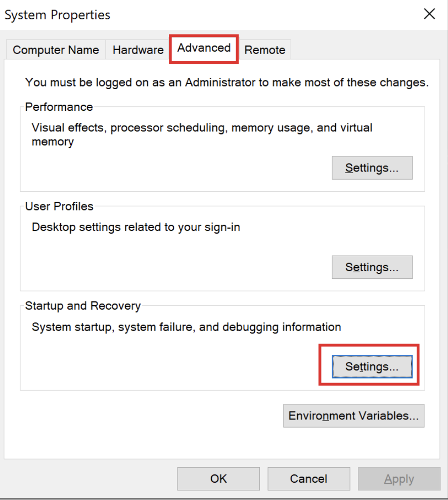Click the desktop settings sign-in description
Viewport: 448px width, 500px height.
[x=136, y=227]
